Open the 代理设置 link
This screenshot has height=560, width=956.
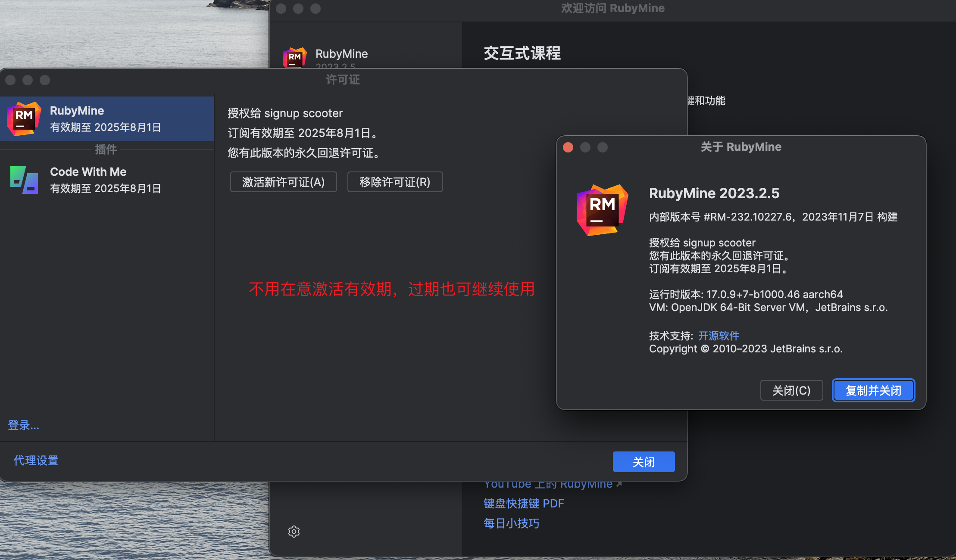pos(36,460)
